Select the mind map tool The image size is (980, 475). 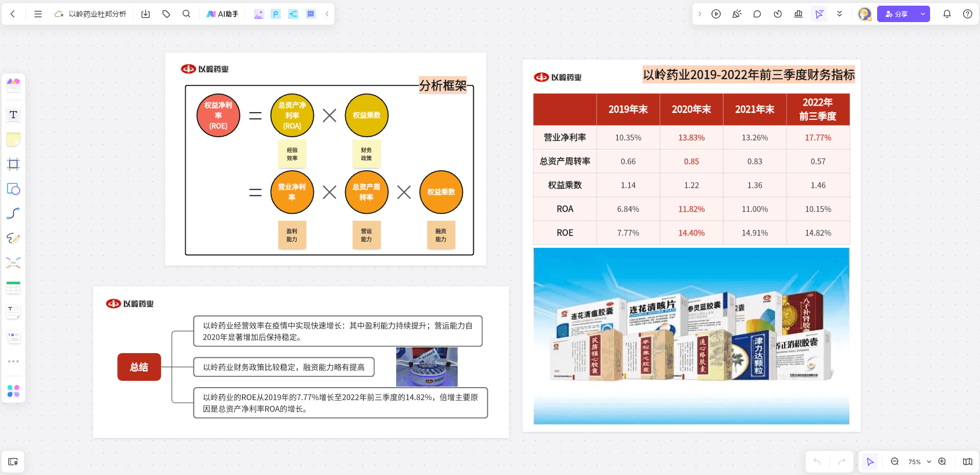pyautogui.click(x=13, y=263)
